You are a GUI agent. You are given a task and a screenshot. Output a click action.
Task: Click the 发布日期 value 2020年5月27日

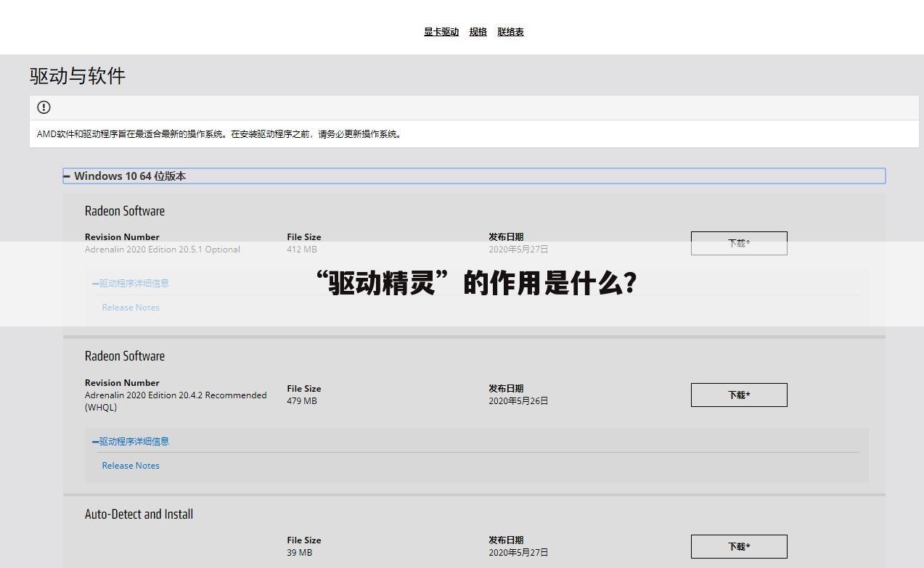[x=519, y=249]
